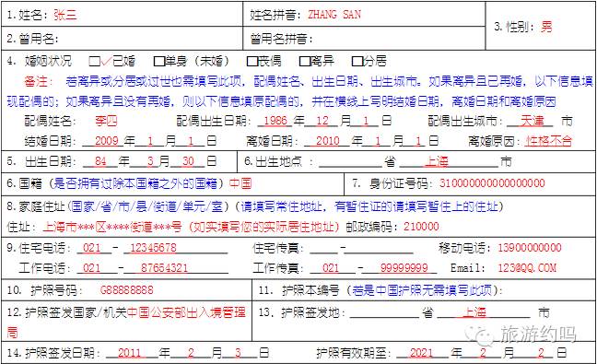Tick the 已婚 marital status checkbox
Viewport: 597px width, 364px height.
tap(94, 62)
